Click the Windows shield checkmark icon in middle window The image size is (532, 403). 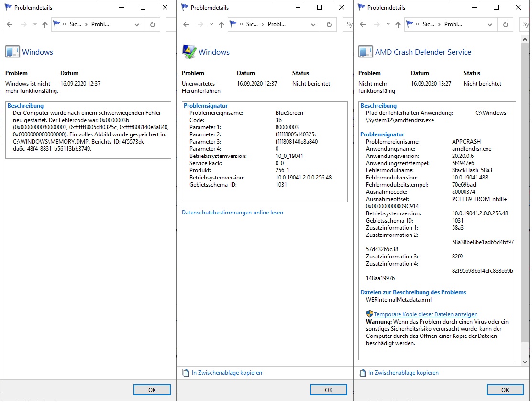pyautogui.click(x=189, y=52)
